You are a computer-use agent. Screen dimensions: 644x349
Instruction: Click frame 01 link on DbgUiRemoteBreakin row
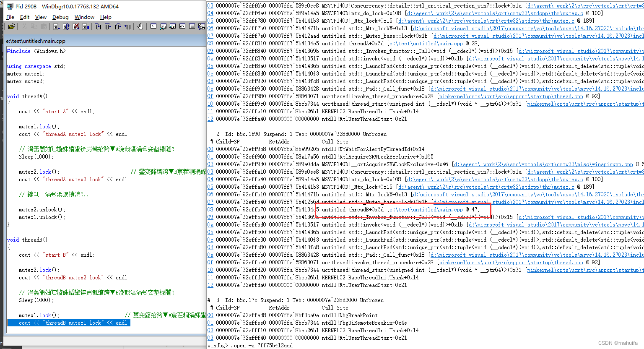(x=210, y=323)
